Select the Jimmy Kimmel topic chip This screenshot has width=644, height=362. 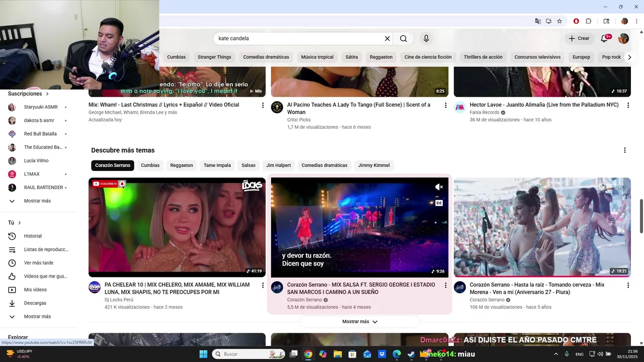[x=374, y=165]
